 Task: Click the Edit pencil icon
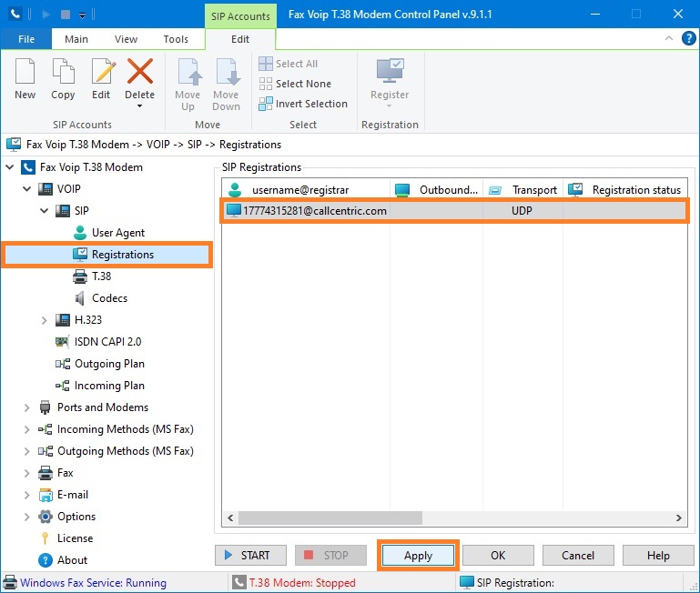(103, 71)
